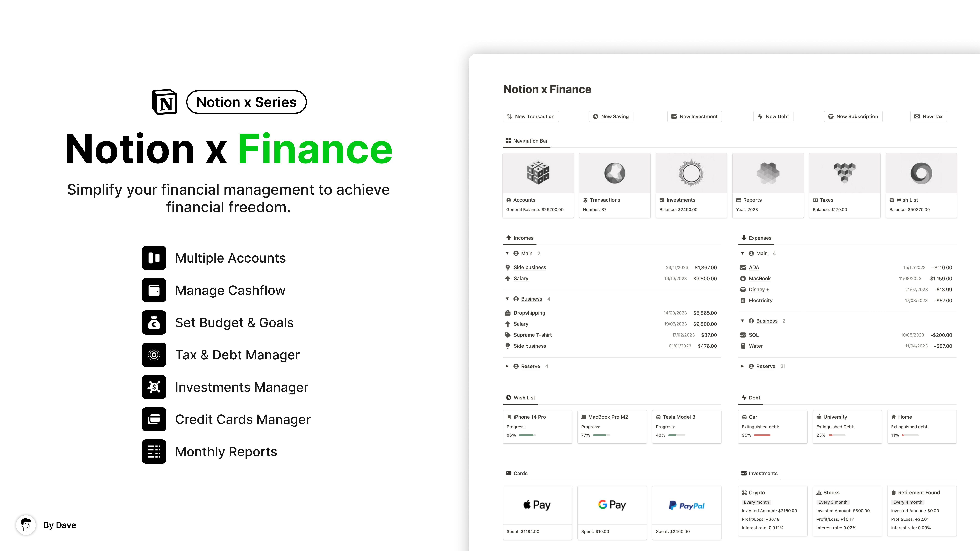Click the Home debt icon

pyautogui.click(x=893, y=417)
